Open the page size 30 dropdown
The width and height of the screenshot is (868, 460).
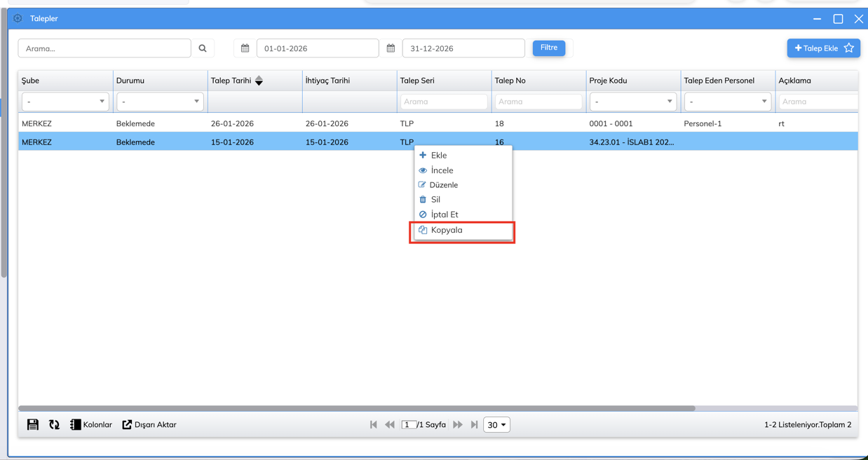tap(496, 424)
